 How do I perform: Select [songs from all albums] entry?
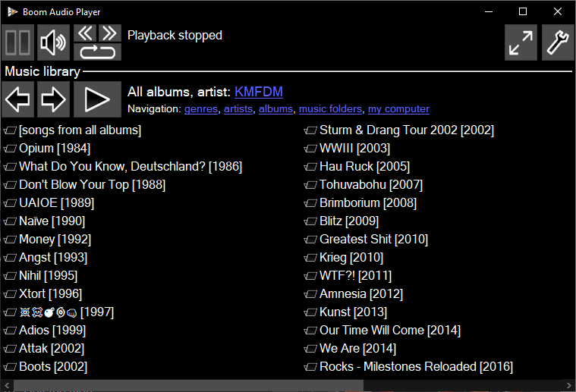click(80, 130)
